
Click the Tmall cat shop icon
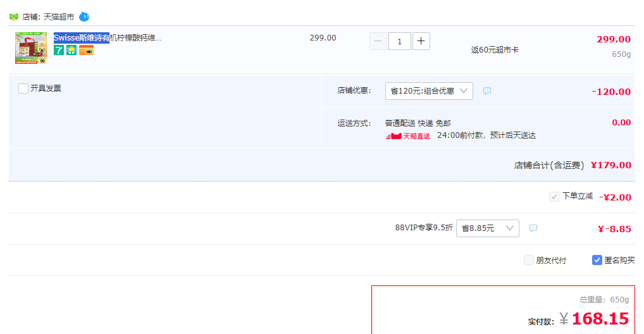coord(14,17)
